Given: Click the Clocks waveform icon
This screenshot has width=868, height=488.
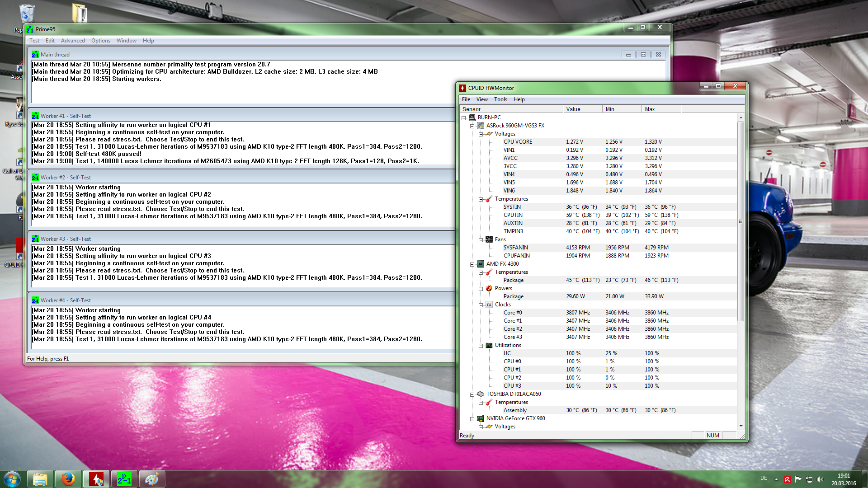Looking at the screenshot, I should 489,305.
